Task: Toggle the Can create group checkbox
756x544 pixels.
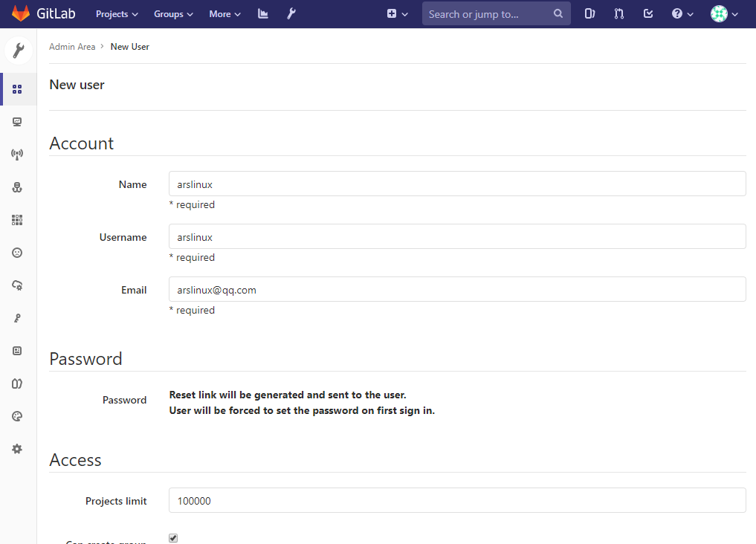Action: click(x=173, y=538)
